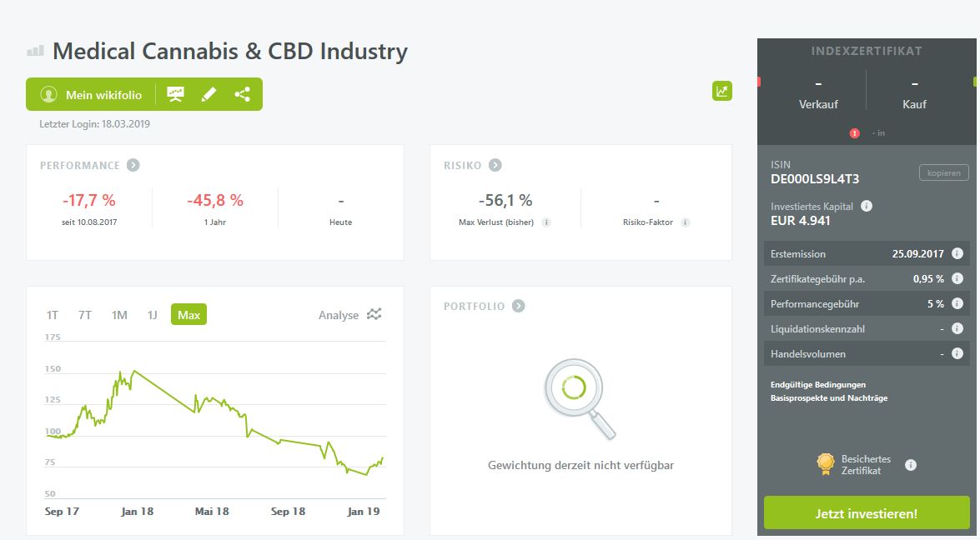Expand the Performance section arrow
The width and height of the screenshot is (980, 540).
133,165
